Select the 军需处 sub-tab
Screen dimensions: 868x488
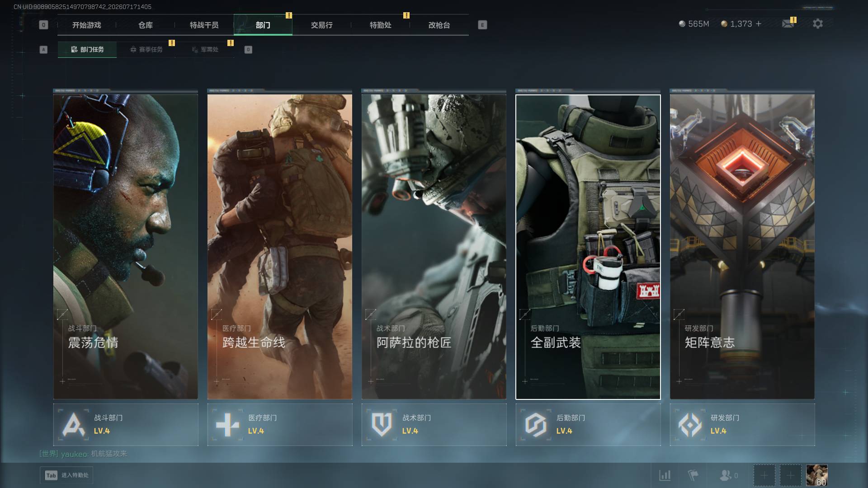click(205, 49)
